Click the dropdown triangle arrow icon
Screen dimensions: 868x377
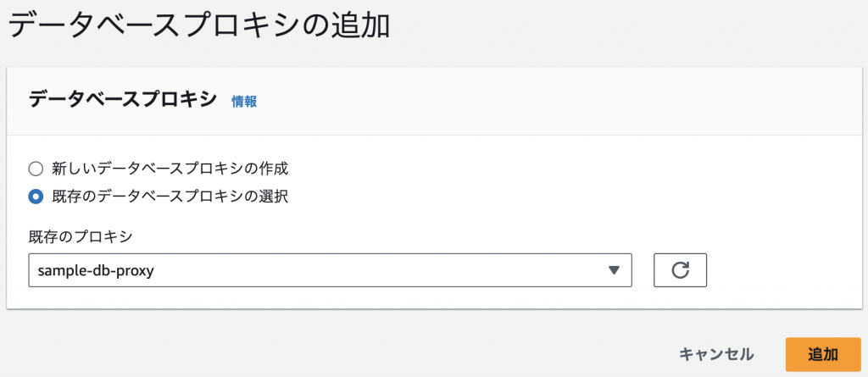click(614, 270)
